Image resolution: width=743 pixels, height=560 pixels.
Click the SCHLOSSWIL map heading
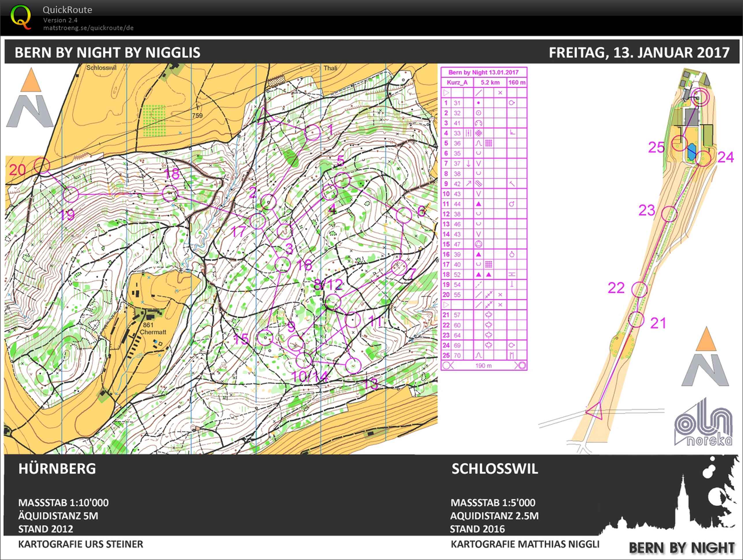pos(495,469)
